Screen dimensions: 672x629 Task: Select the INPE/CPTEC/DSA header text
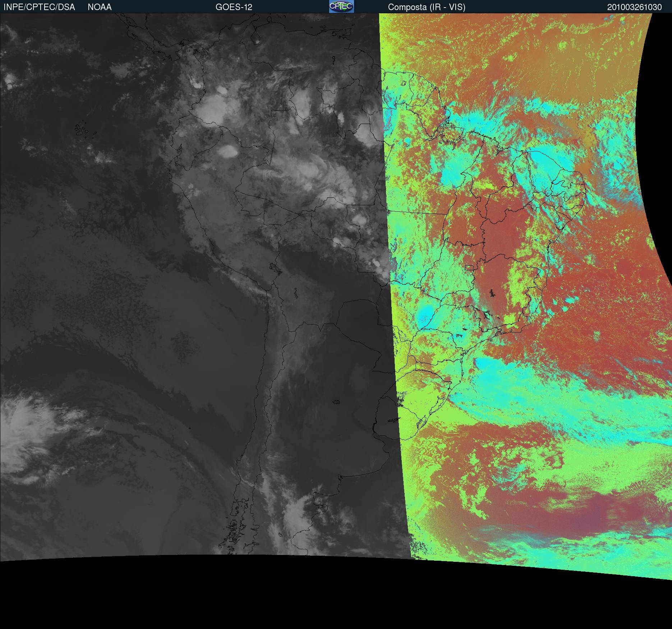point(39,7)
